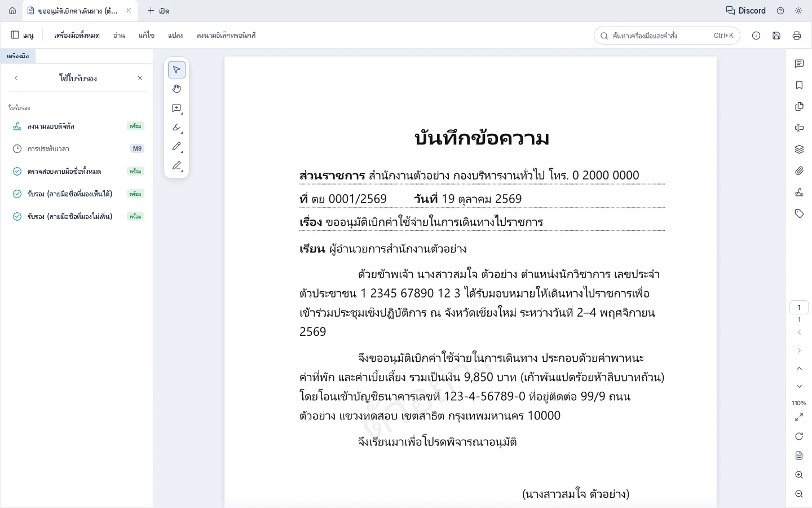Open the bookmarks panel icon

click(799, 85)
